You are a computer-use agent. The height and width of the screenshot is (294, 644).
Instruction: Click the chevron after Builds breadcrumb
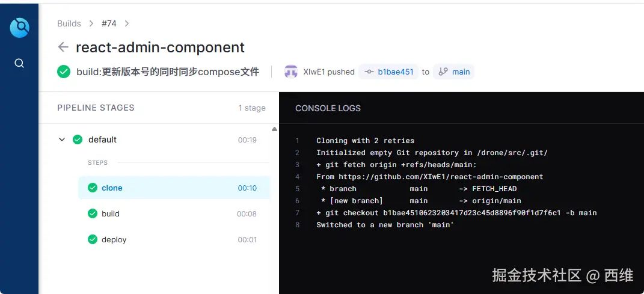click(x=91, y=23)
